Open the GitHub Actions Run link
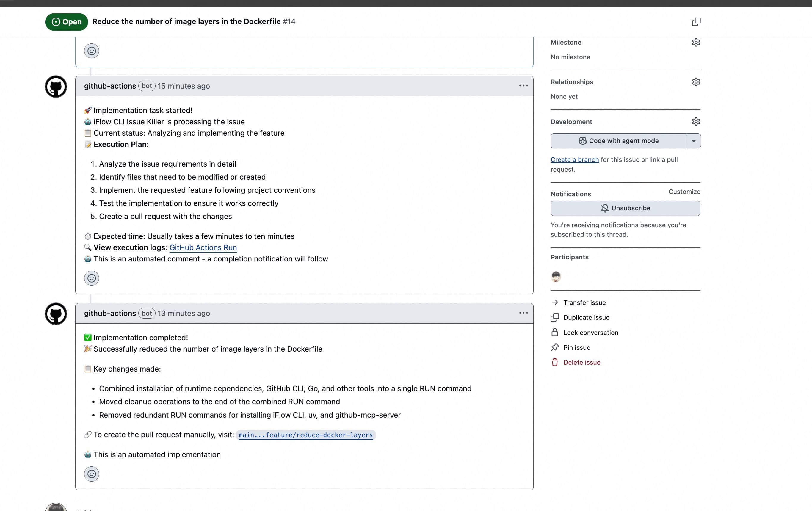812x511 pixels. click(203, 247)
